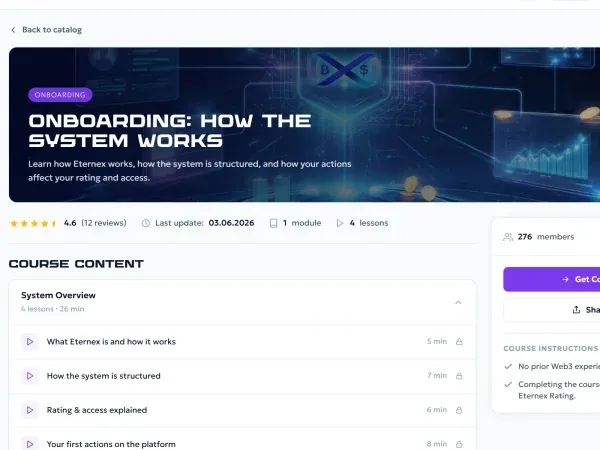This screenshot has width=600, height=450.
Task: Click the 276 members count
Action: (546, 237)
